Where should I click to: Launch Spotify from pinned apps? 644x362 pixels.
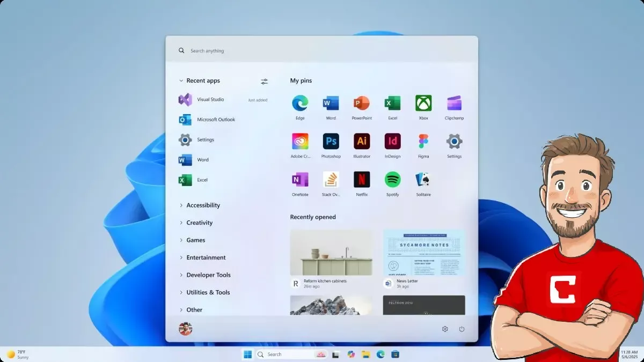pos(392,180)
